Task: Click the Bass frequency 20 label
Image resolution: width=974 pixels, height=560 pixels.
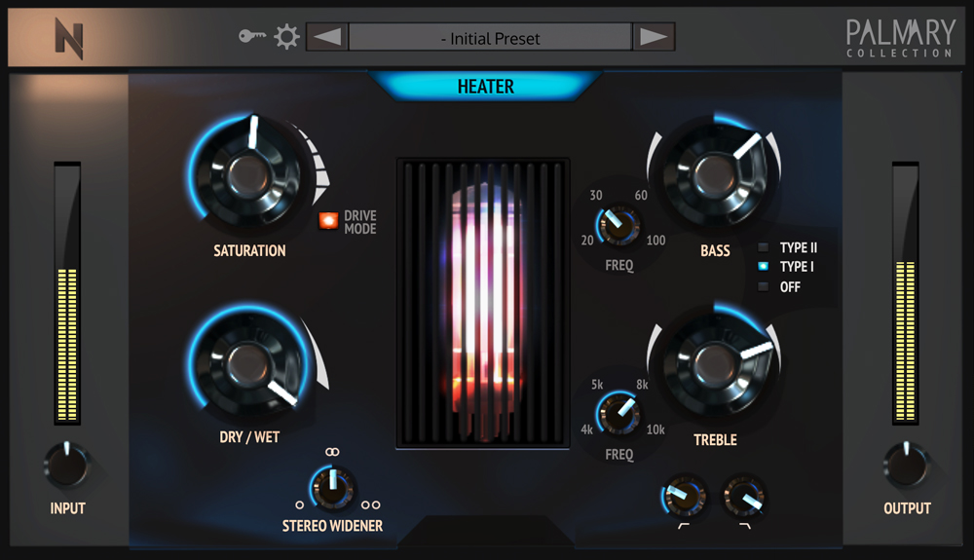Action: point(587,241)
